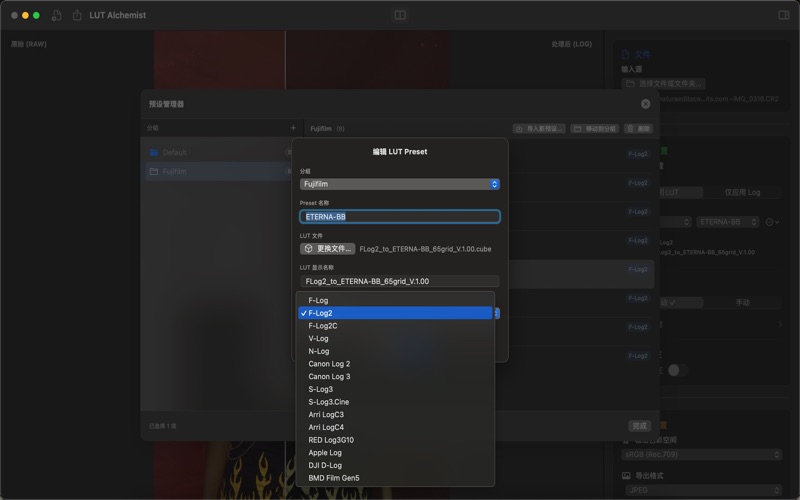
Task: Click the LUT Alchemist window title
Action: point(118,15)
